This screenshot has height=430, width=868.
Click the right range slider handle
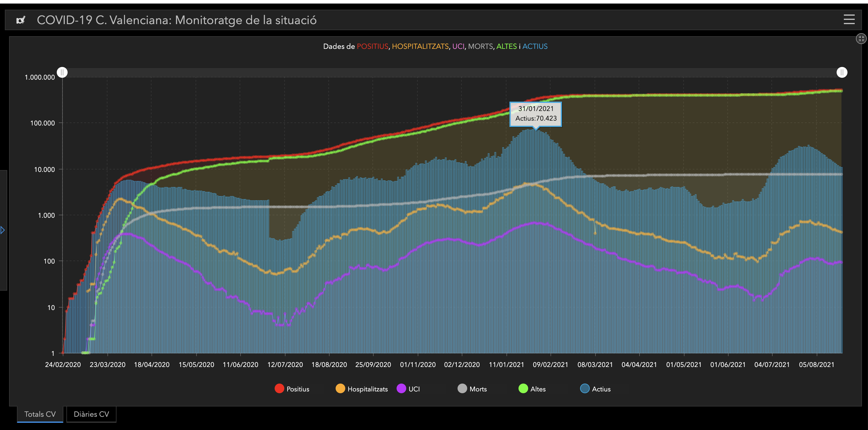coord(842,72)
